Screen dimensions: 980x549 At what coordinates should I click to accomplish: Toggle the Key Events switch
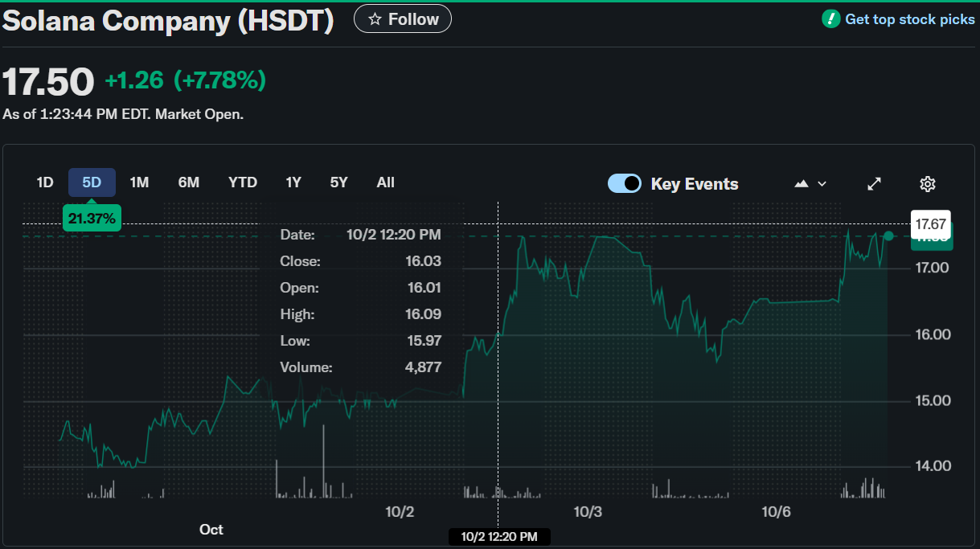click(x=625, y=184)
